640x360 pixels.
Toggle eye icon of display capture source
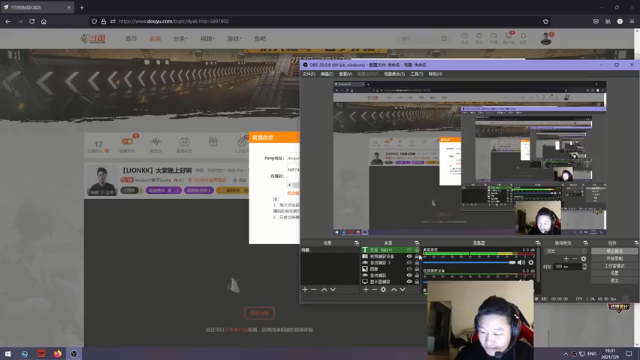pyautogui.click(x=409, y=282)
